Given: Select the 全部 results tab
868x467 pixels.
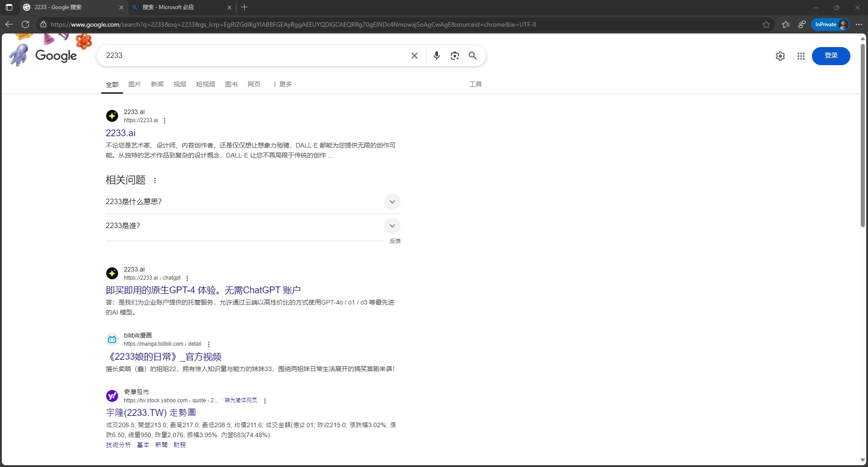Looking at the screenshot, I should [112, 85].
